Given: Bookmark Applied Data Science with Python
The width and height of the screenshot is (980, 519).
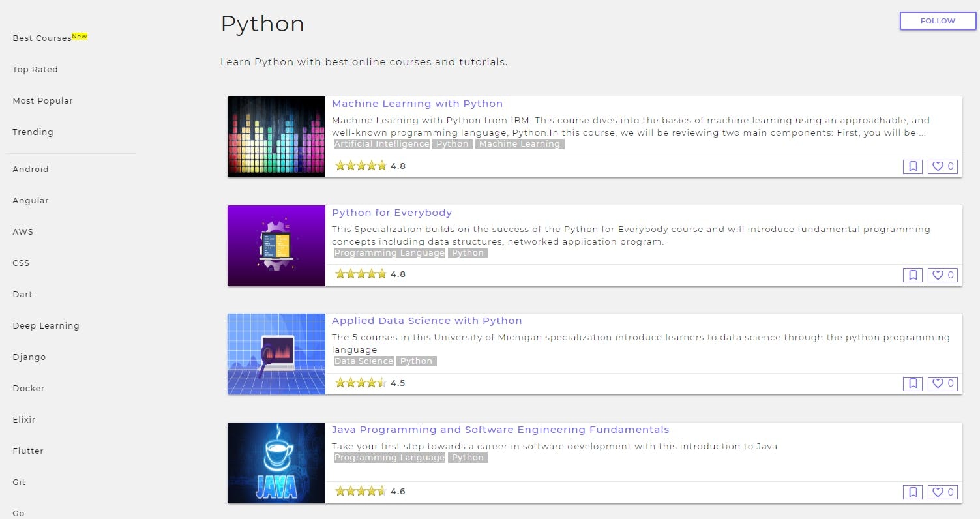Looking at the screenshot, I should (x=913, y=383).
